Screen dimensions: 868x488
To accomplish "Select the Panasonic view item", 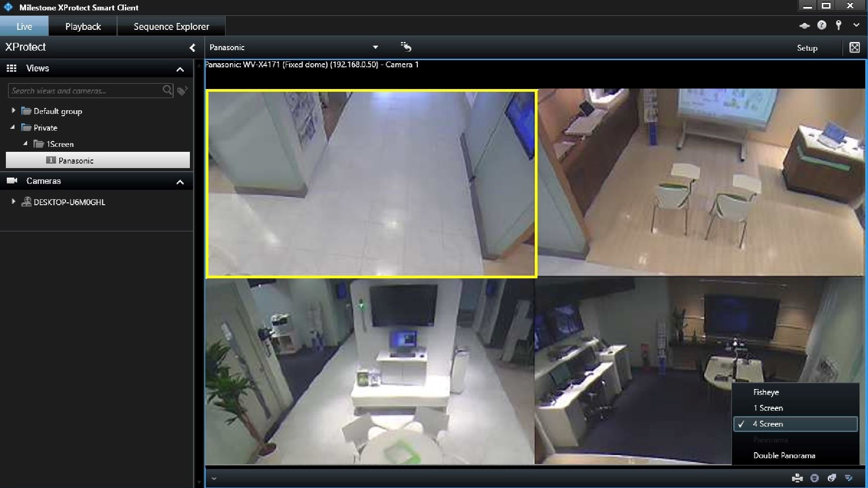I will pos(98,160).
